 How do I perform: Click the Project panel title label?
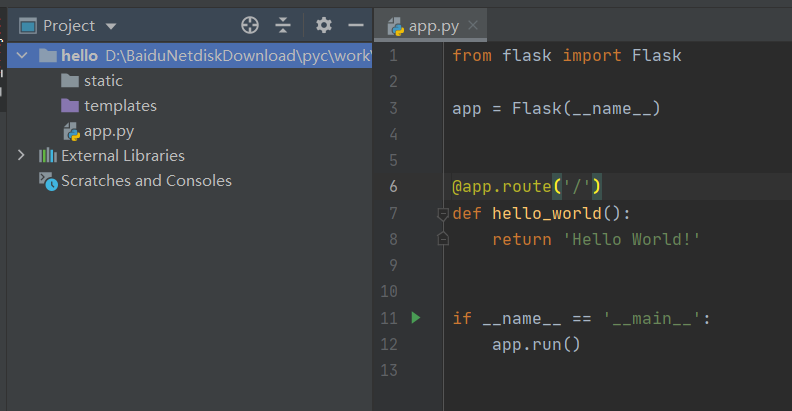click(x=69, y=26)
